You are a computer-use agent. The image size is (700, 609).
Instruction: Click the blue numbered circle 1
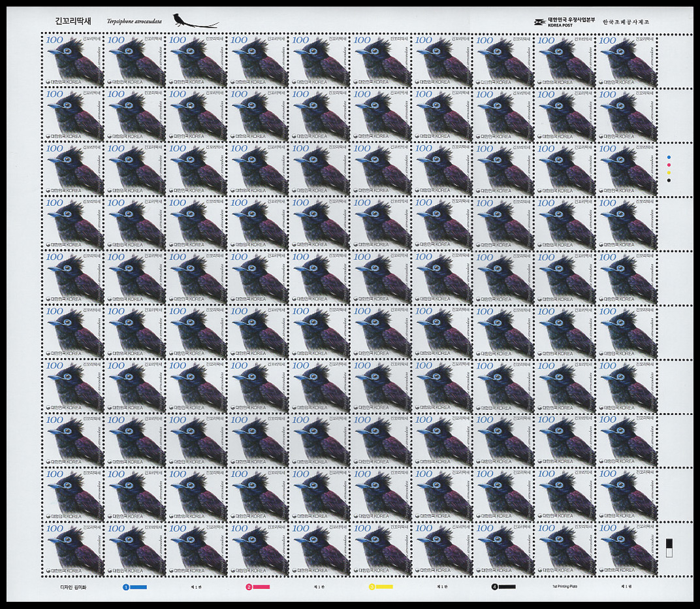coord(126,587)
